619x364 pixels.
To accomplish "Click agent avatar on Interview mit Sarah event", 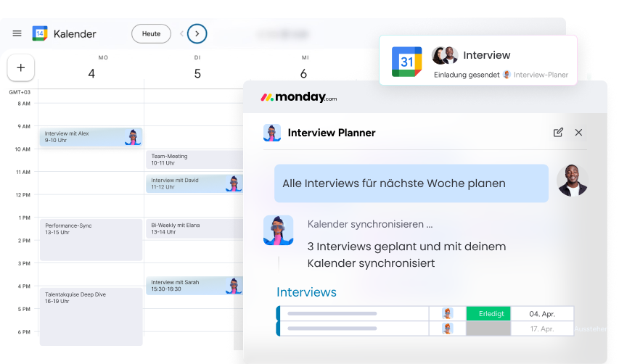I will coord(234,286).
